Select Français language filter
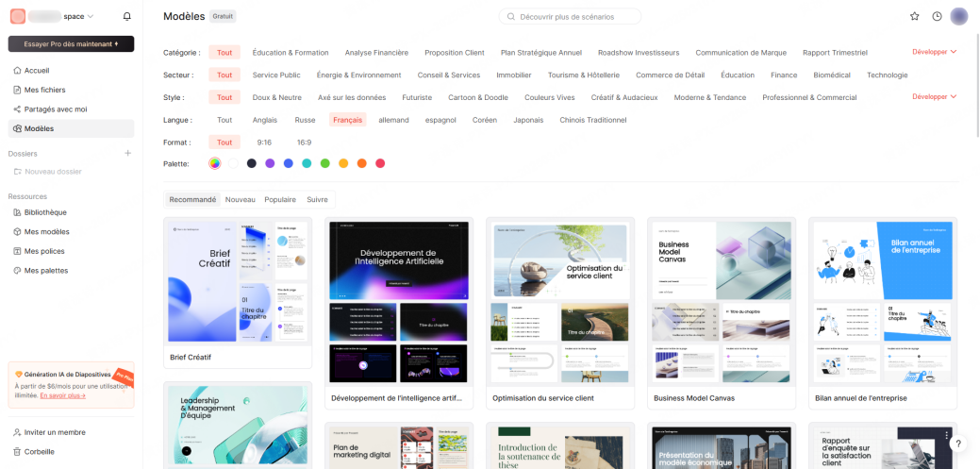This screenshot has width=980, height=469. pos(347,120)
